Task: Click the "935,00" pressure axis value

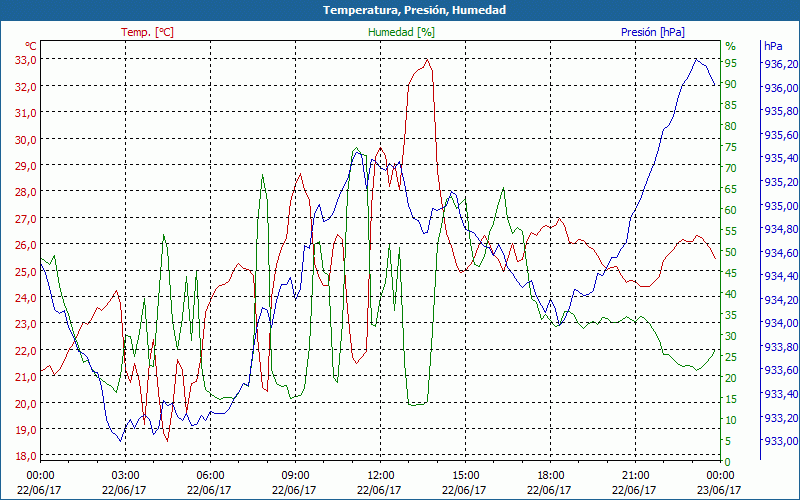Action: 781,206
